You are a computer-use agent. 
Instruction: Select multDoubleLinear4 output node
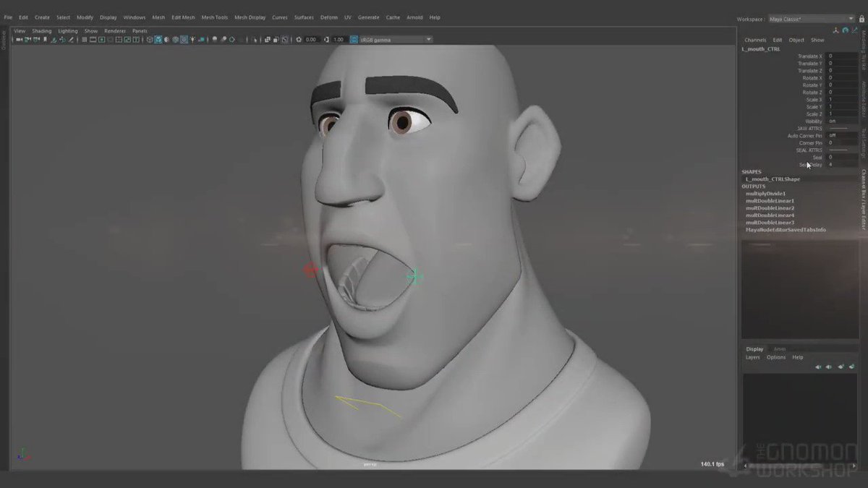tap(770, 215)
